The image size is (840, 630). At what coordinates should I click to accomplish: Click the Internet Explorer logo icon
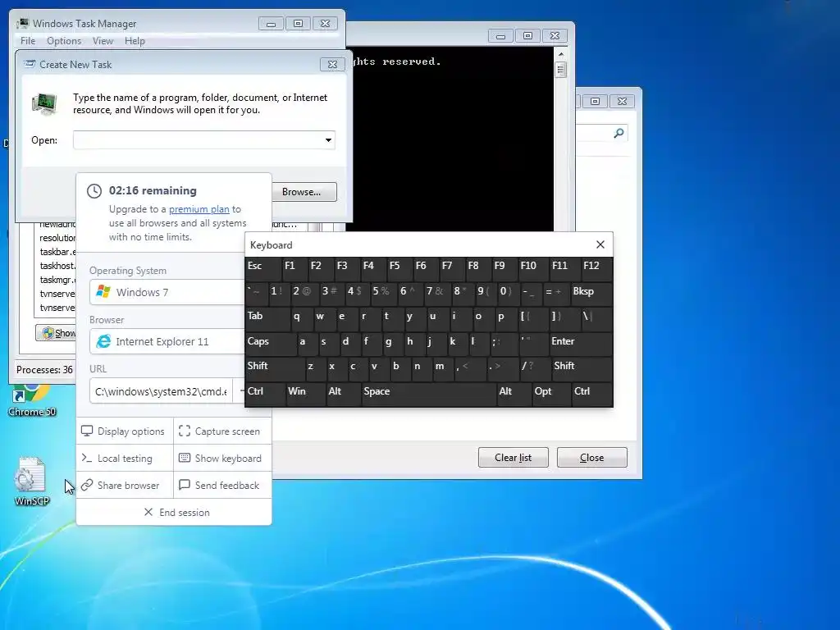coord(103,341)
